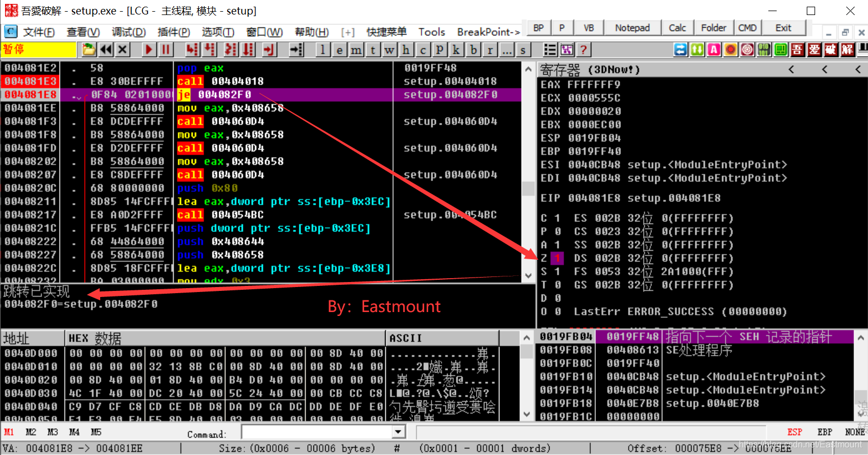
Task: Click the Execute till return icon
Action: [x=269, y=50]
